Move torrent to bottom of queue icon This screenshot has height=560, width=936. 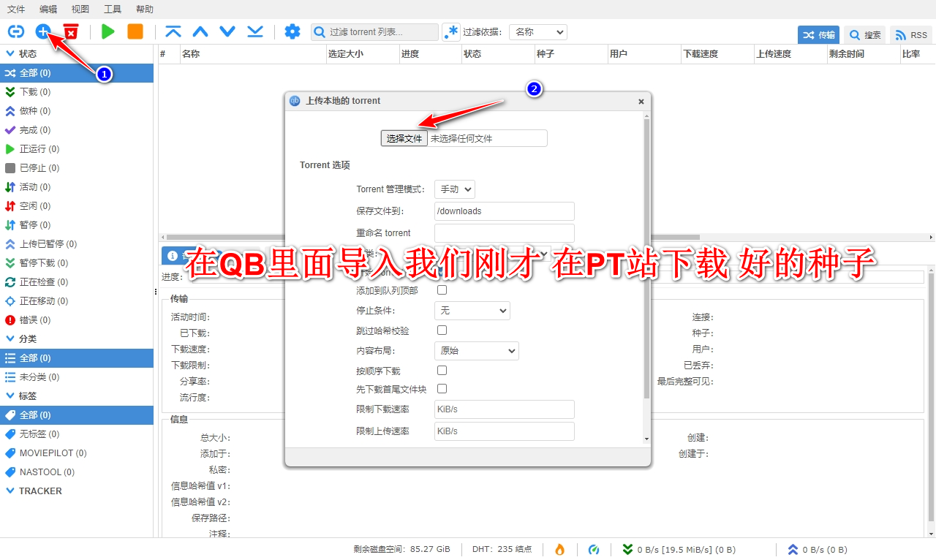254,31
